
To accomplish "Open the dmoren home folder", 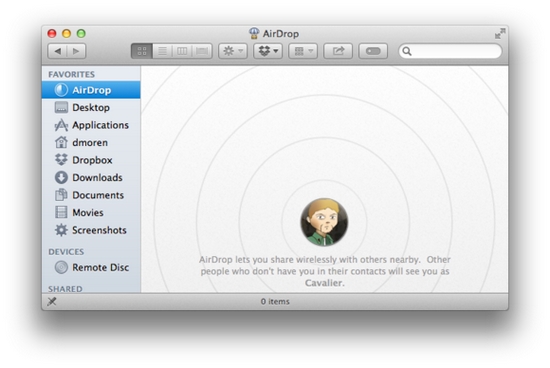I will (91, 142).
